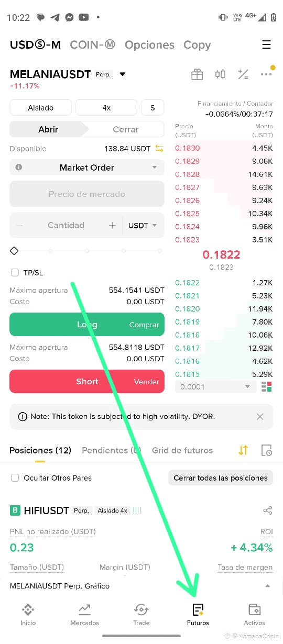Open the Pendientes orders tab
The width and height of the screenshot is (283, 644).
[x=111, y=450]
